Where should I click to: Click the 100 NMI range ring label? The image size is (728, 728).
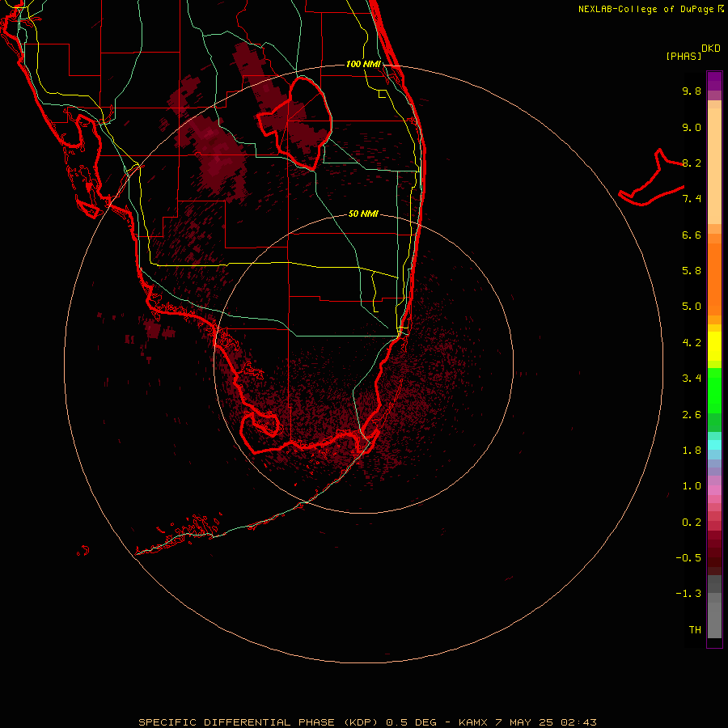tap(363, 64)
